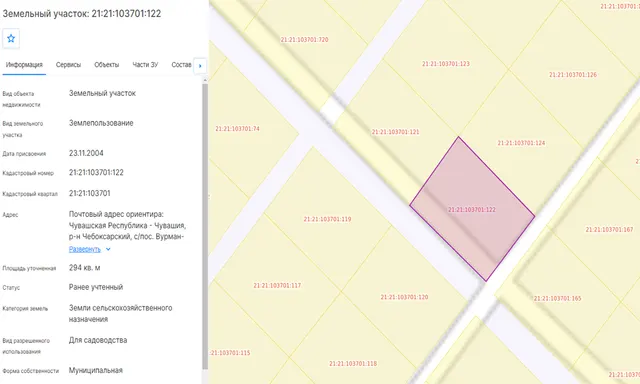This screenshot has width=640, height=384.
Task: Open the Объекты tab
Action: [107, 65]
